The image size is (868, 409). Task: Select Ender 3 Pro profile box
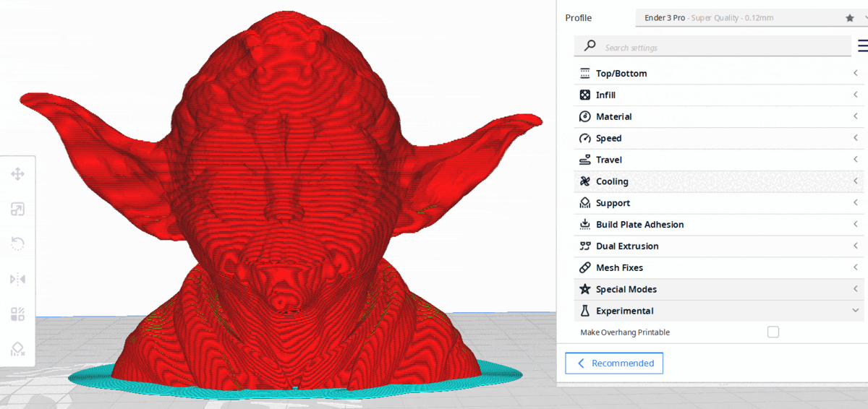tap(751, 18)
